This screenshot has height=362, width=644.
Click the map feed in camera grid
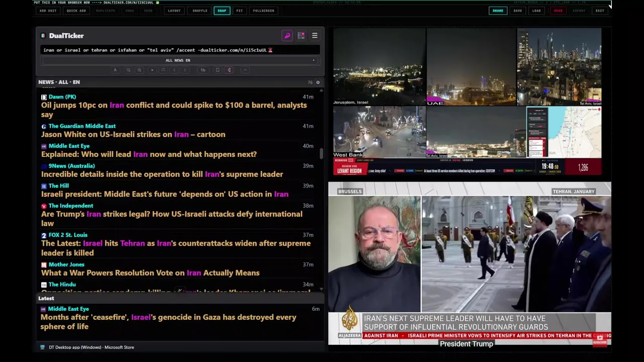(564, 132)
